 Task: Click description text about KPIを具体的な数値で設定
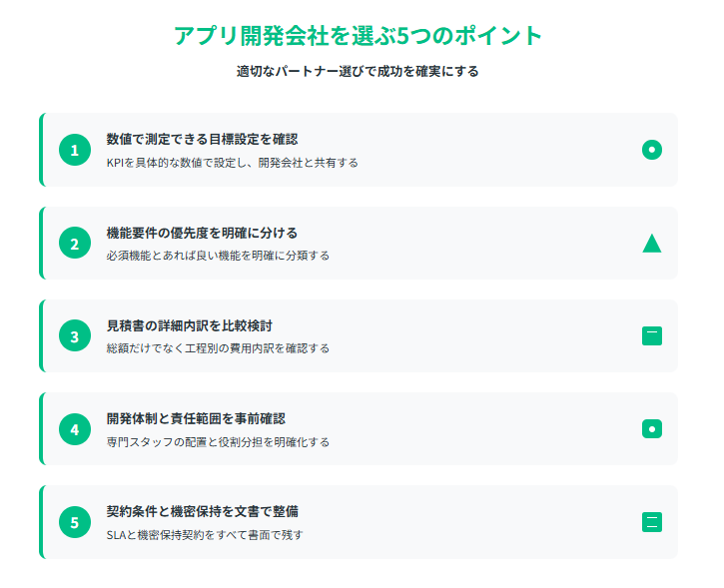(233, 163)
